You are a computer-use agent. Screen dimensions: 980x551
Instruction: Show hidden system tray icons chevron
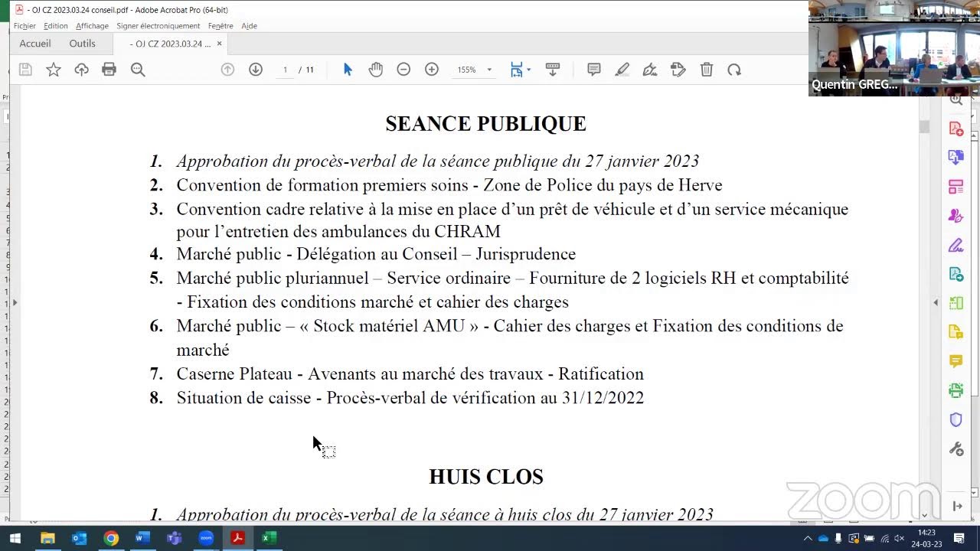coord(808,538)
